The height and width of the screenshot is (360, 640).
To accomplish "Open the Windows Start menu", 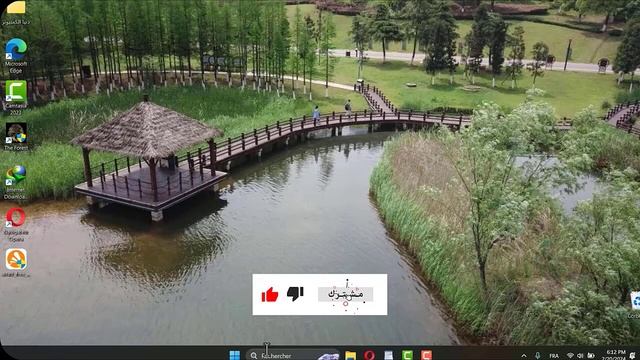I will pos(235,355).
